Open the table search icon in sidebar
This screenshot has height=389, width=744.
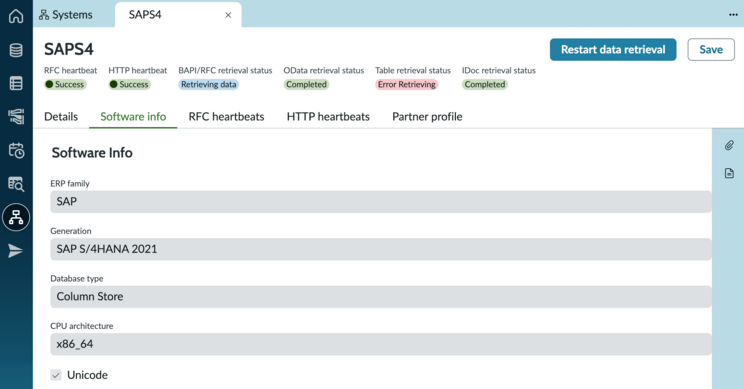[x=16, y=184]
